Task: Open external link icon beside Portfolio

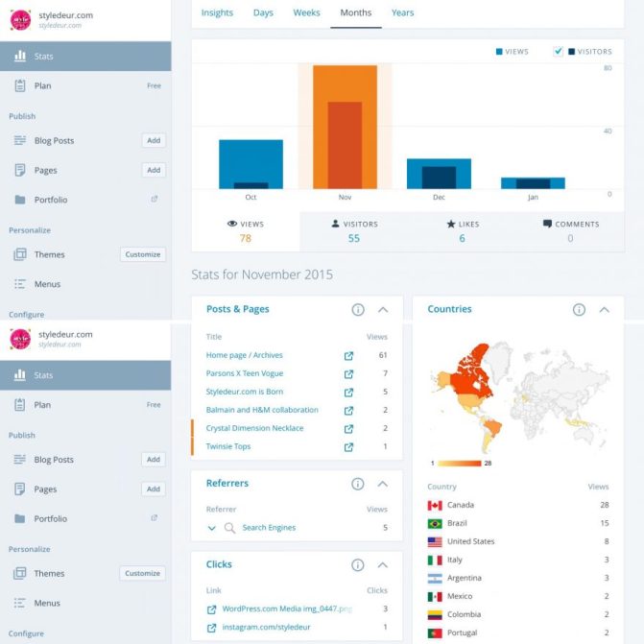Action: tap(154, 200)
